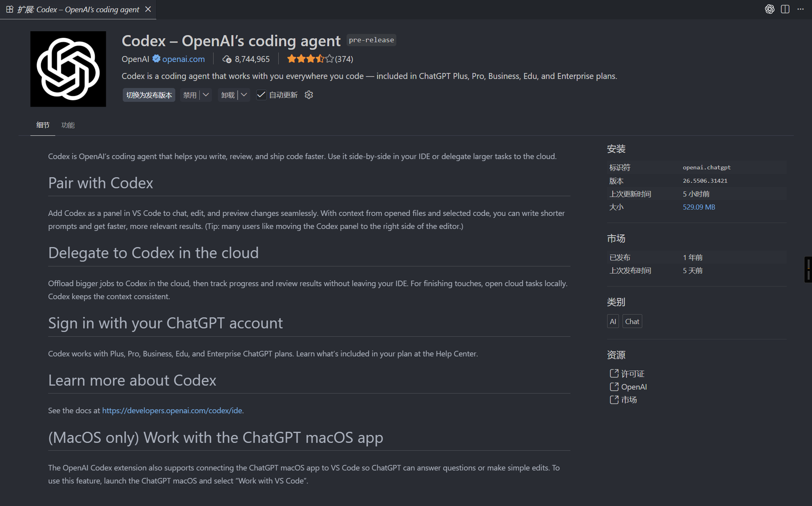Open the OpenAI resource link
Image resolution: width=812 pixels, height=506 pixels.
click(x=634, y=387)
